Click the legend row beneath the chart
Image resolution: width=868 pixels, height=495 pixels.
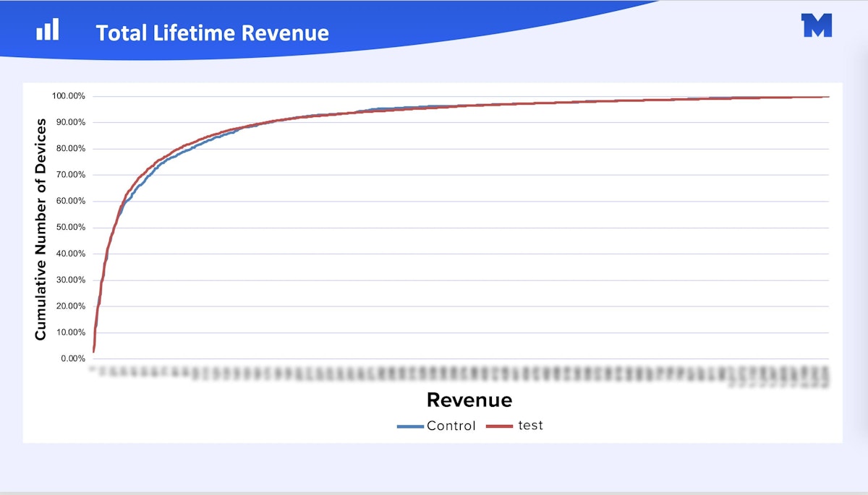tap(469, 426)
